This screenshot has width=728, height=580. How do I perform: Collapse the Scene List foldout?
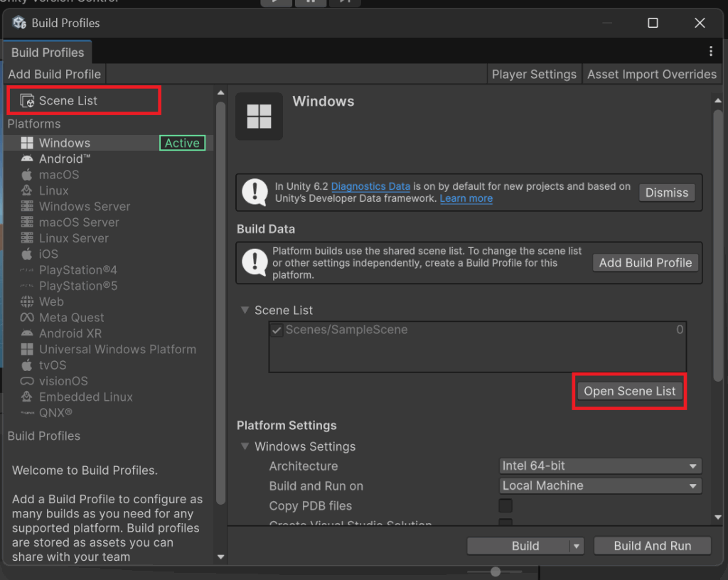245,310
